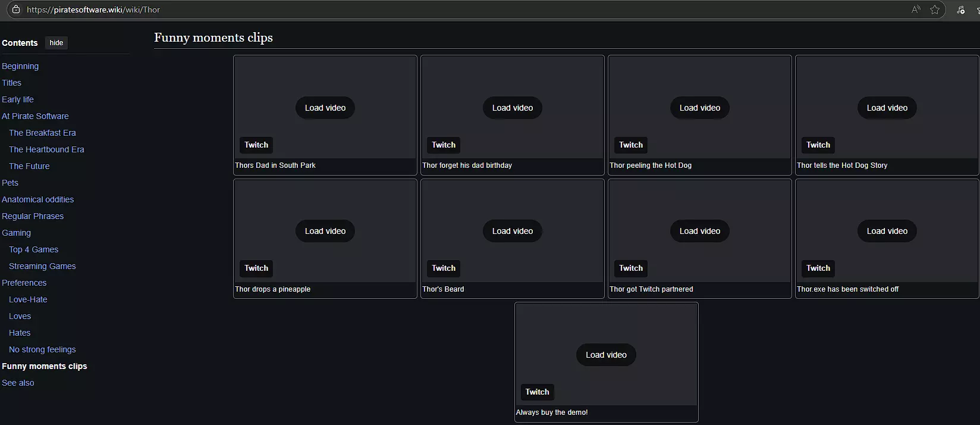Navigate to At Pirate Software section
Image resolution: width=980 pixels, height=425 pixels.
pos(35,116)
